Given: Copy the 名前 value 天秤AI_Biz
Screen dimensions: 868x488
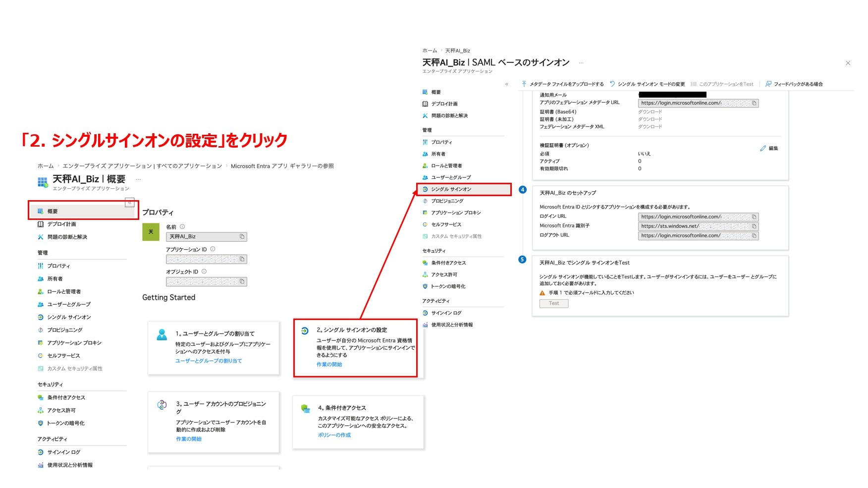Looking at the screenshot, I should (242, 237).
